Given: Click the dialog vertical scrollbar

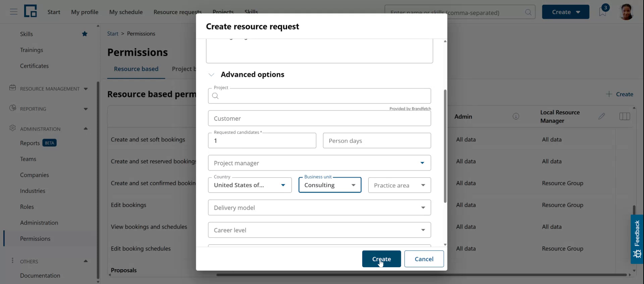Looking at the screenshot, I should coord(445,146).
